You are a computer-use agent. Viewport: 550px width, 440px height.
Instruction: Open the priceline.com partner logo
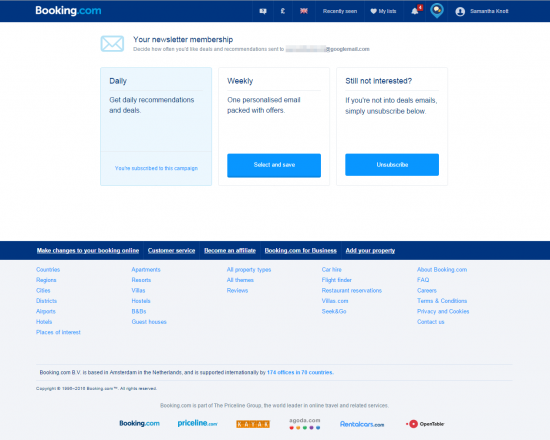click(197, 423)
